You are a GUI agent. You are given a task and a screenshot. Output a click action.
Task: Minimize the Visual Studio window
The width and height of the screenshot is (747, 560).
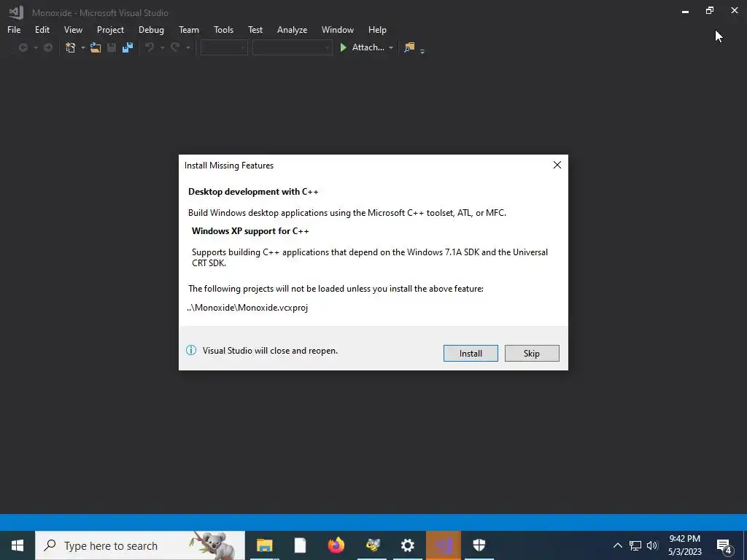tap(685, 10)
